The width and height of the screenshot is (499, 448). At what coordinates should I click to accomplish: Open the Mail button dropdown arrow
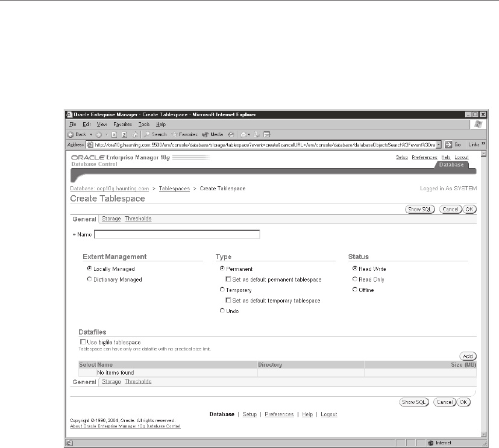point(249,135)
